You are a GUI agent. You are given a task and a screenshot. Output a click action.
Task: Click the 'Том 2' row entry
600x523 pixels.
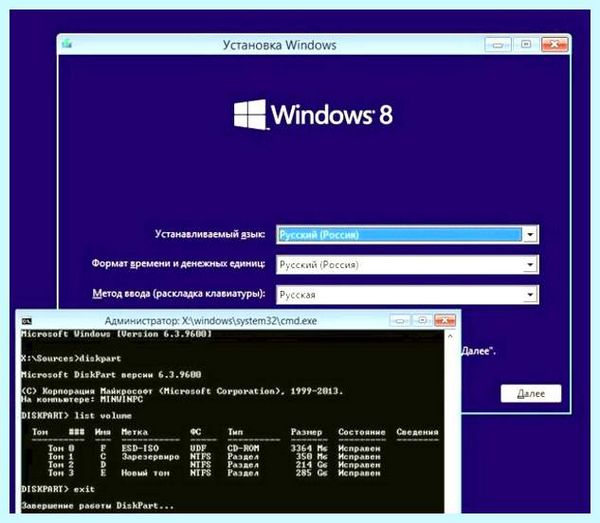coord(61,464)
